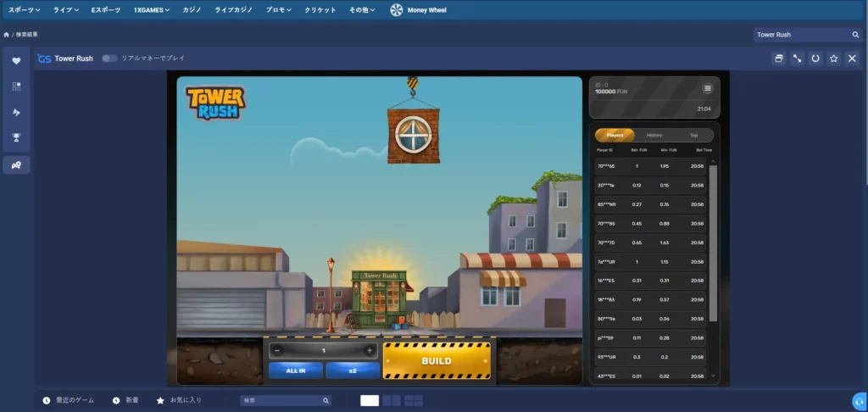Increase bet with the plus button
This screenshot has height=412, width=868.
[x=370, y=350]
